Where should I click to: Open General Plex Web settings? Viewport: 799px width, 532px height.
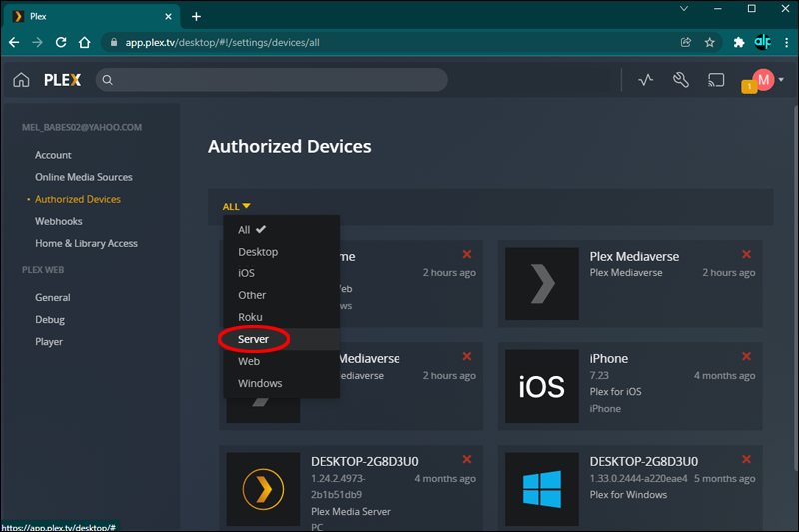(x=53, y=297)
